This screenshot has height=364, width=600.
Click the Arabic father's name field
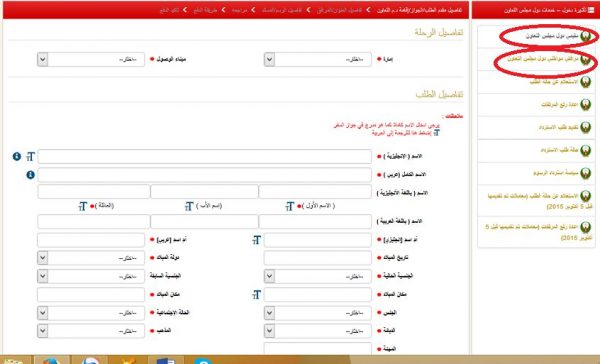pyautogui.click(x=205, y=222)
